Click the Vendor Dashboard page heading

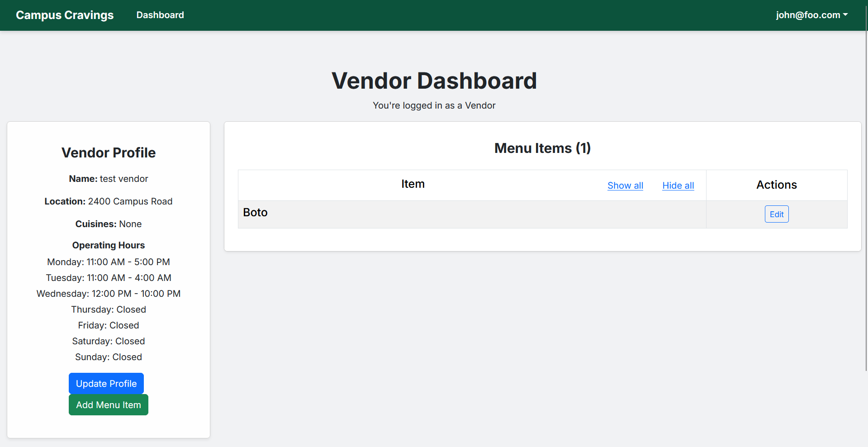(434, 81)
